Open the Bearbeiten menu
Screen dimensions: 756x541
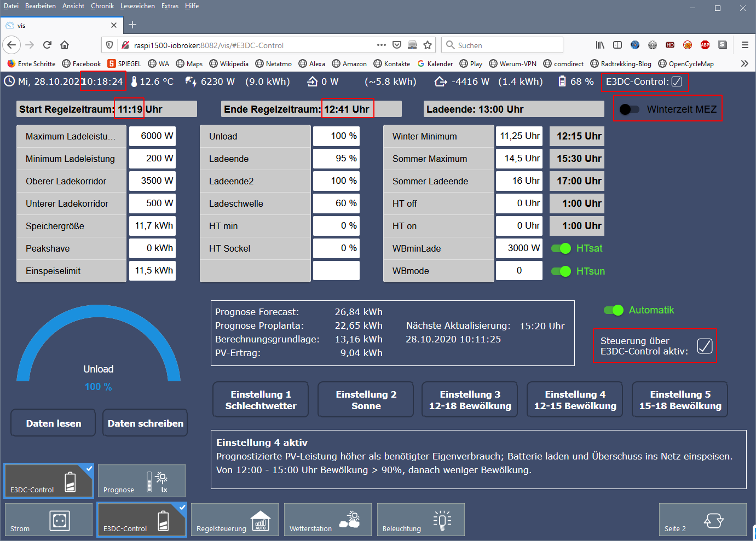tap(41, 6)
